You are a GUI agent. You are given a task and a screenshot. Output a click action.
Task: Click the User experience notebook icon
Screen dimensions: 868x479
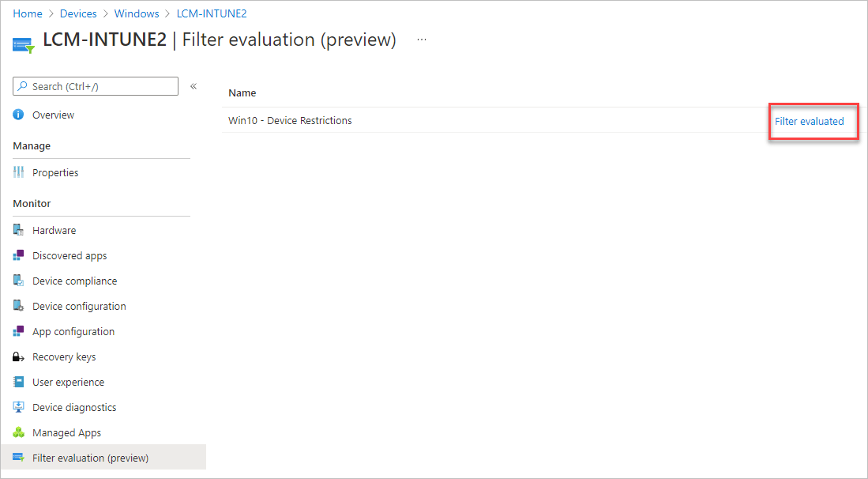(18, 382)
